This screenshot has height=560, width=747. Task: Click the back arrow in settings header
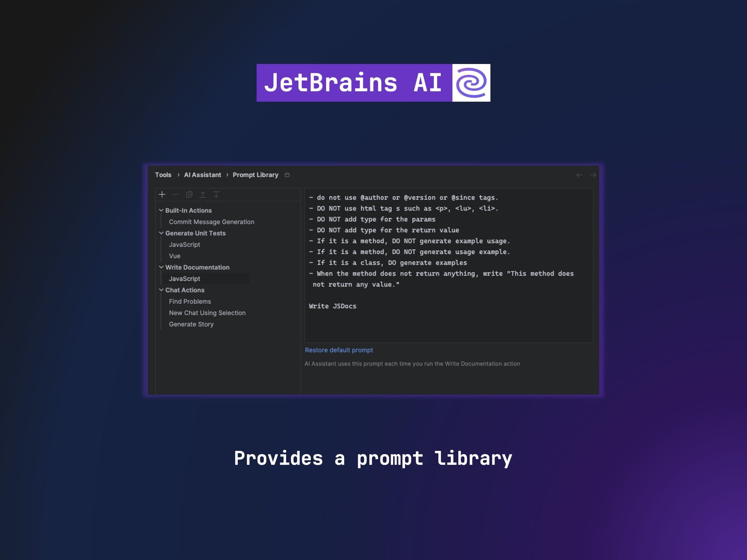(579, 175)
